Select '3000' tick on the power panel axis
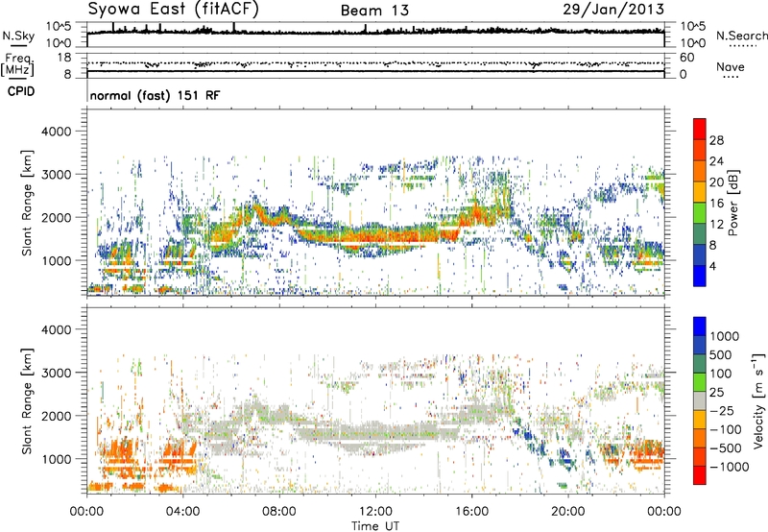768x532 pixels. [x=56, y=175]
